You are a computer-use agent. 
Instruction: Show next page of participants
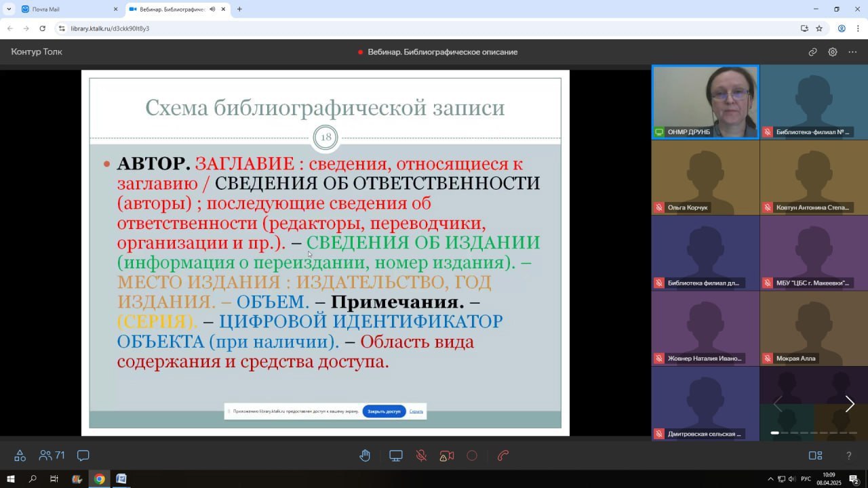pos(849,404)
